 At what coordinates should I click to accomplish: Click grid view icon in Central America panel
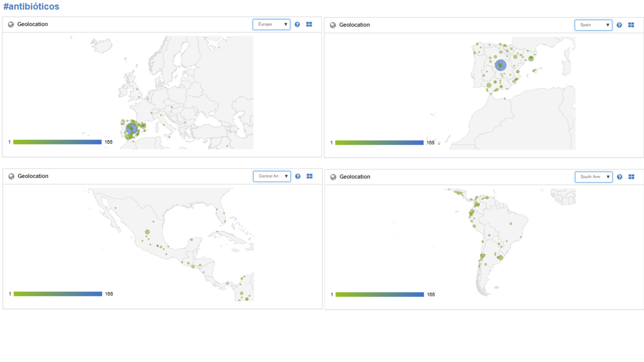(x=309, y=176)
